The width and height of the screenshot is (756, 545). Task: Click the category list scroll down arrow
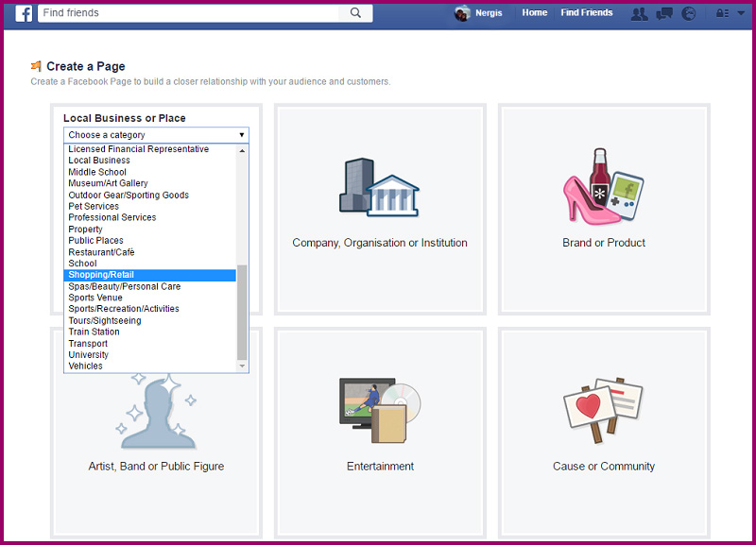point(242,366)
